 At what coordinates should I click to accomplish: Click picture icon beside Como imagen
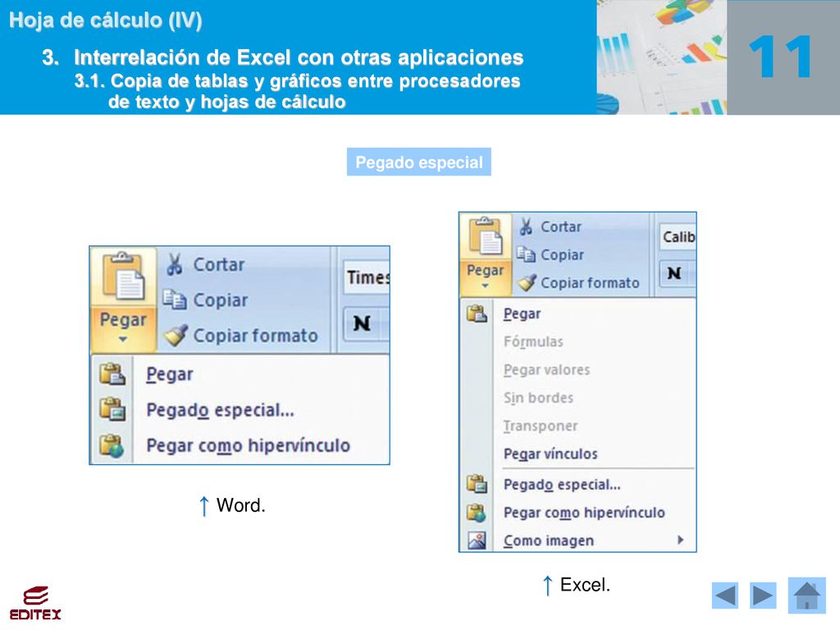click(477, 540)
